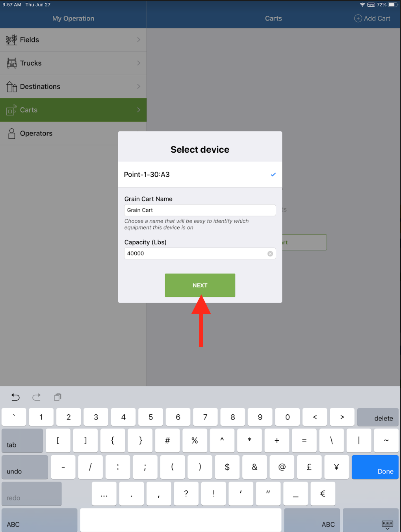Tap the number 1 key
Screen dimensions: 401x532
tap(41, 417)
